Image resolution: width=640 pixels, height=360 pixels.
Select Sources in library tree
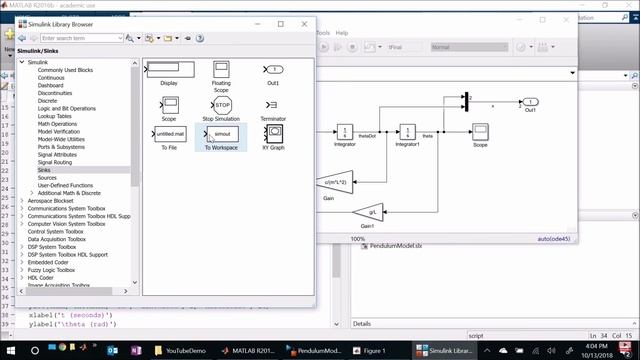click(x=47, y=178)
